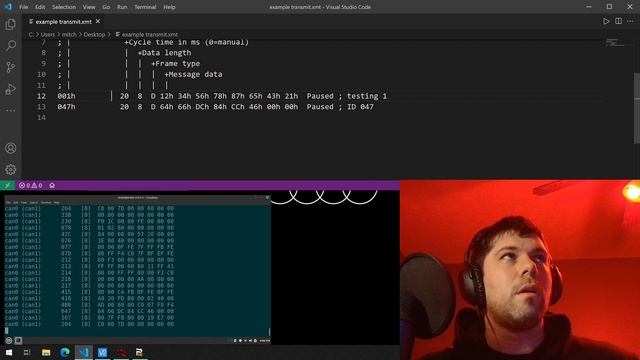This screenshot has height=360, width=640.
Task: Open the Go menu
Action: click(x=106, y=7)
